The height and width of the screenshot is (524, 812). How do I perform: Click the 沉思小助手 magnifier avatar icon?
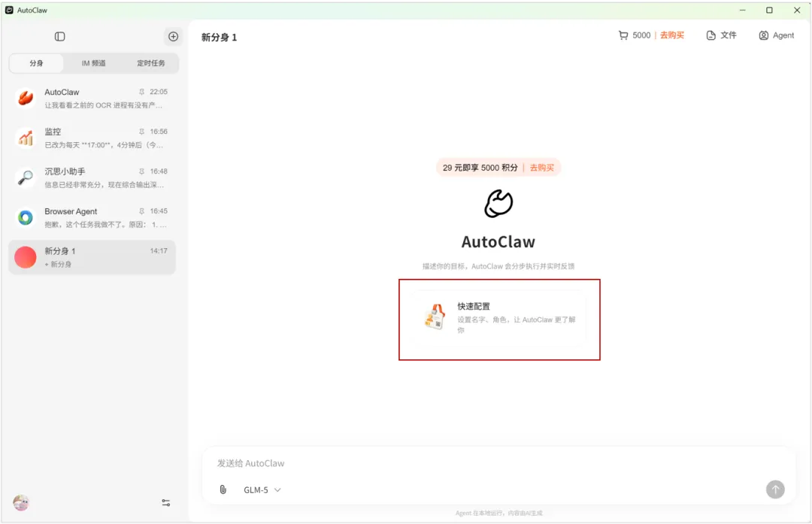pos(26,177)
